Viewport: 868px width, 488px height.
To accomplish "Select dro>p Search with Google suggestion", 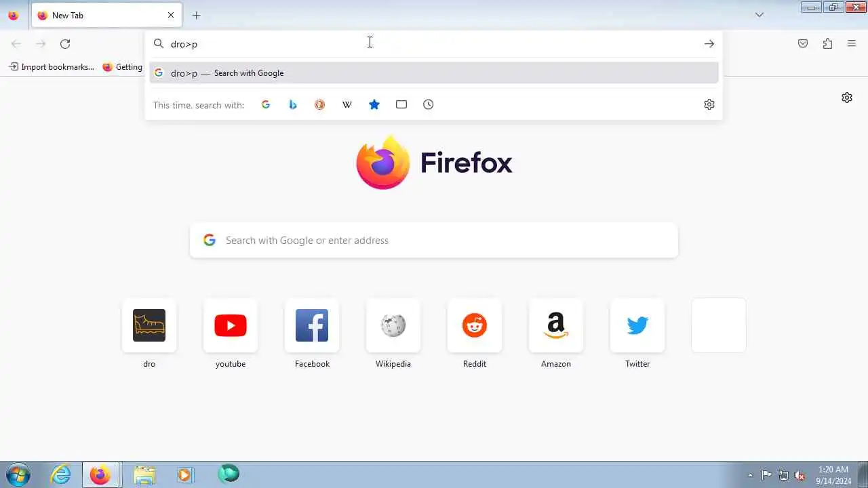I will [434, 73].
